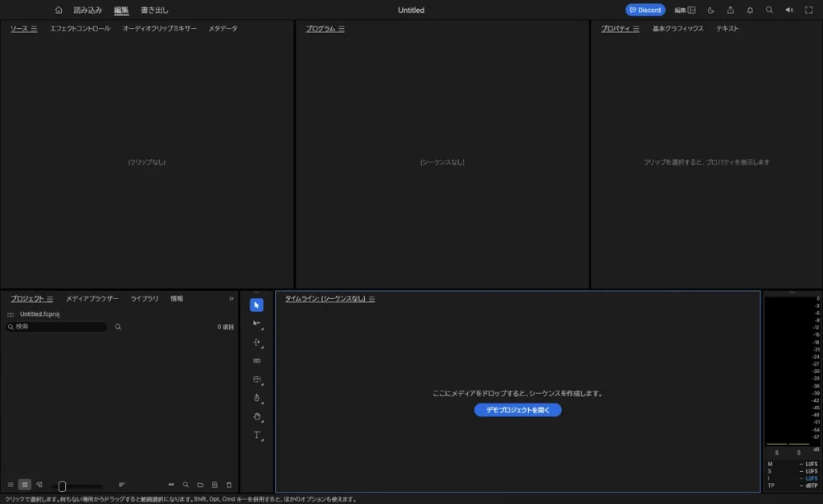This screenshot has height=504, width=823.
Task: Click the Untitled project title
Action: click(411, 10)
